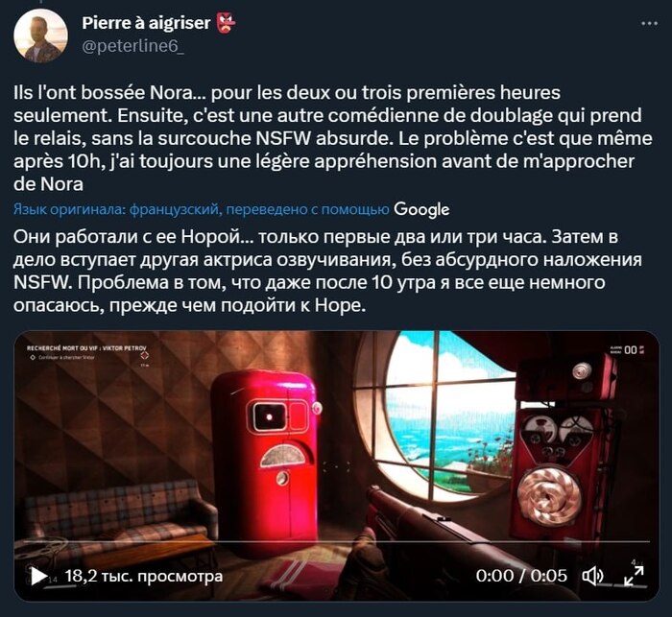
Task: Play the embedded video
Action: click(37, 576)
